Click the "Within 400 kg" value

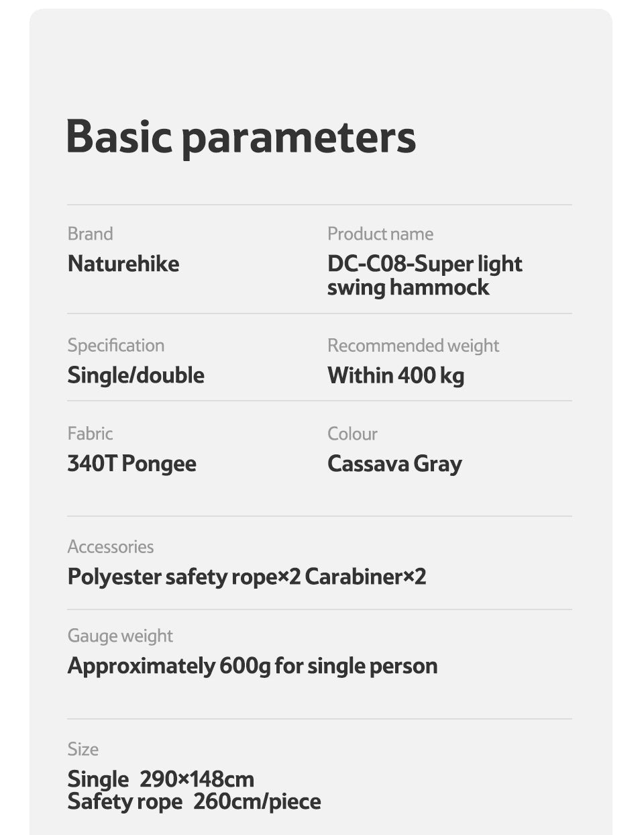coord(395,375)
